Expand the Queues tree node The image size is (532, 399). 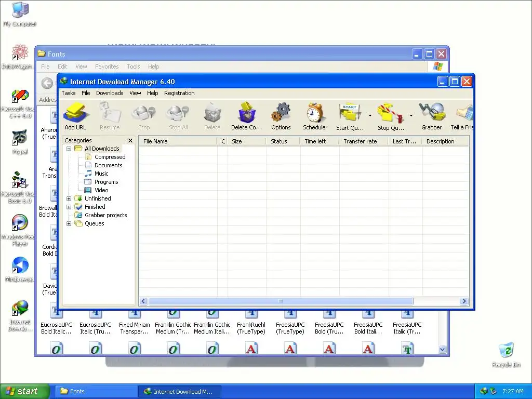(x=69, y=223)
